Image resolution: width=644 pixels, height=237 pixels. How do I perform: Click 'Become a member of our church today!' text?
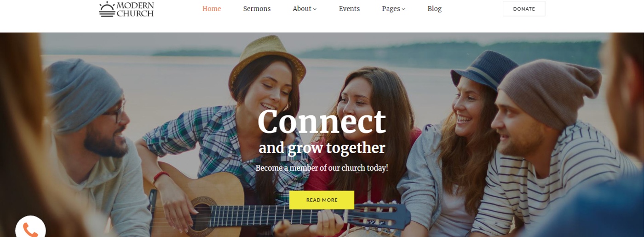click(x=322, y=168)
